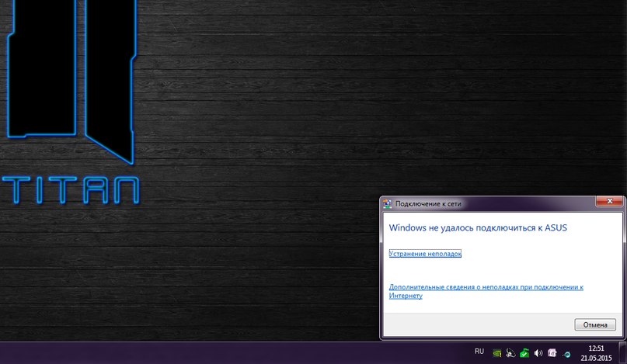627x364 pixels.
Task: Open the green checkmark tray icon
Action: (524, 353)
